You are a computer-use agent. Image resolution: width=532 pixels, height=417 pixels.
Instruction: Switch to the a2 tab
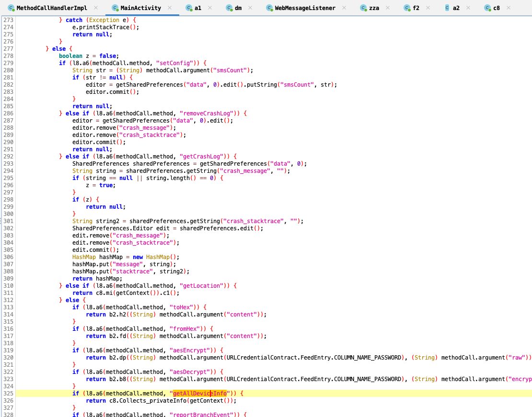click(456, 8)
